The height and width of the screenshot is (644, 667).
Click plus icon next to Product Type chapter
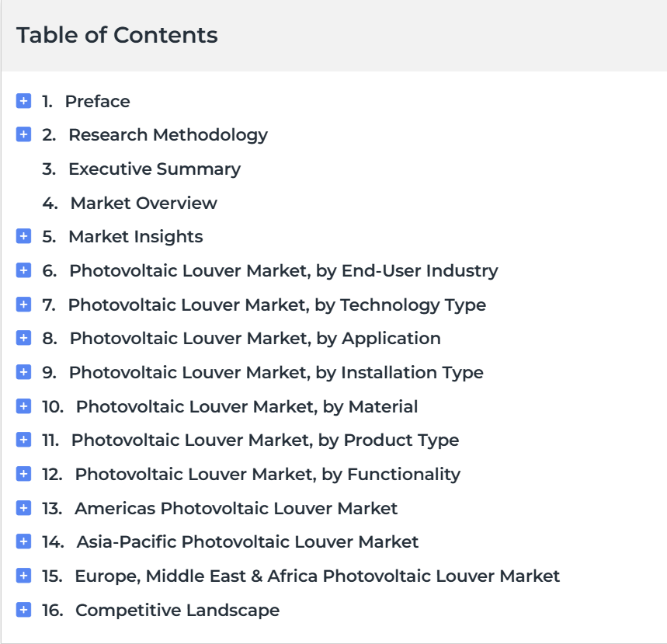[x=23, y=439]
